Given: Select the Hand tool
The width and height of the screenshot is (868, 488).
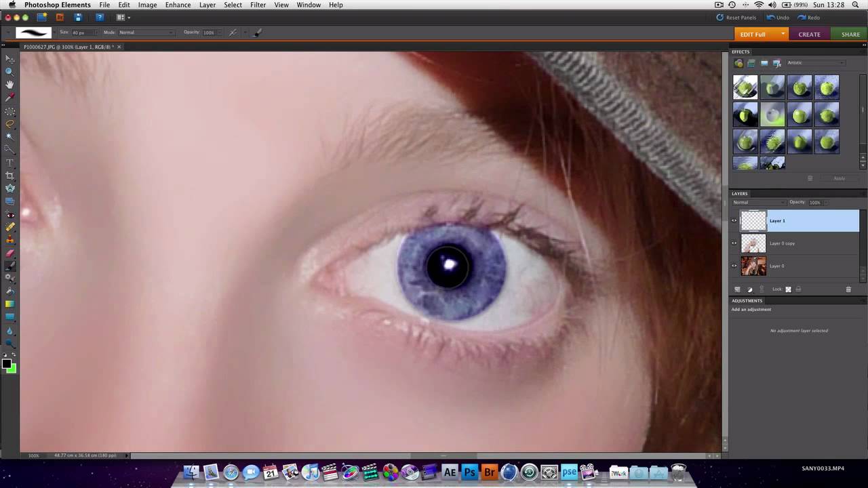Looking at the screenshot, I should [x=9, y=84].
